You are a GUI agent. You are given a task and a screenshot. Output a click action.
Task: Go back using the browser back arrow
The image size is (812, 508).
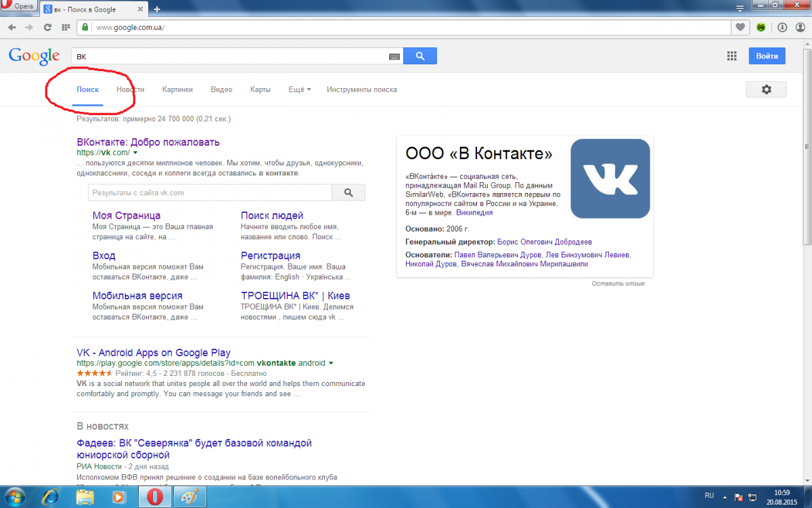(x=12, y=28)
